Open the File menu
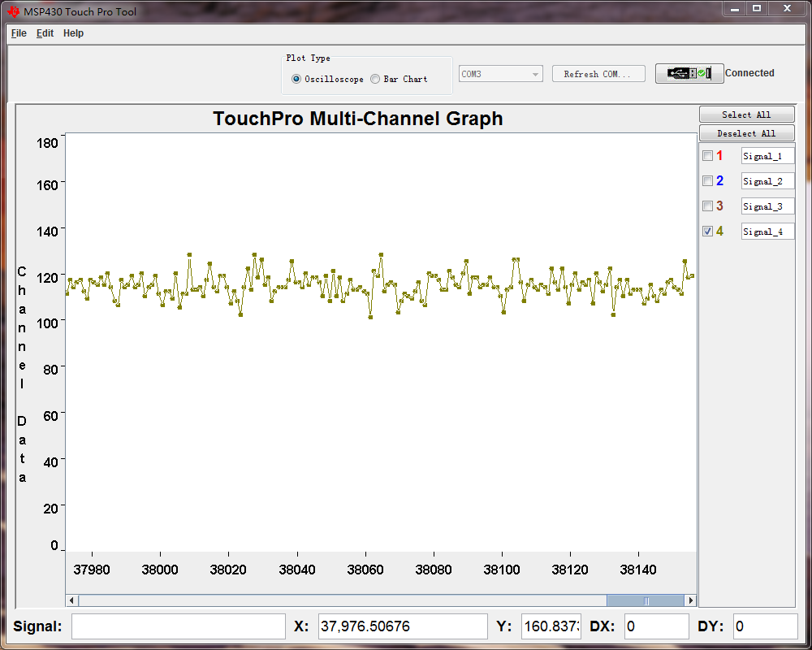Viewport: 812px width, 650px height. point(19,33)
